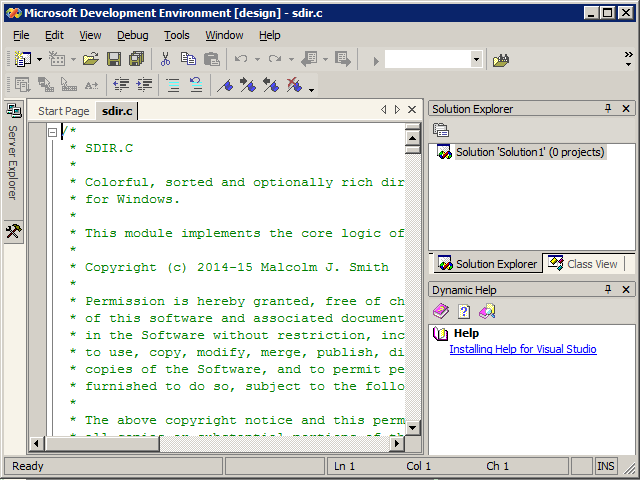
Task: Open the New Project dropdown arrow
Action: [x=39, y=60]
